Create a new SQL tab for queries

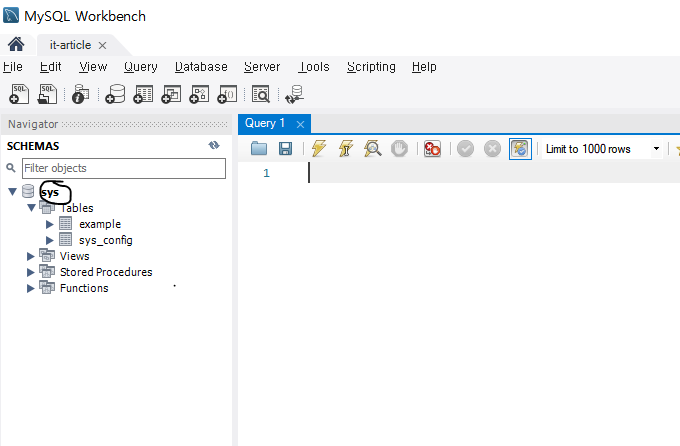[19, 94]
